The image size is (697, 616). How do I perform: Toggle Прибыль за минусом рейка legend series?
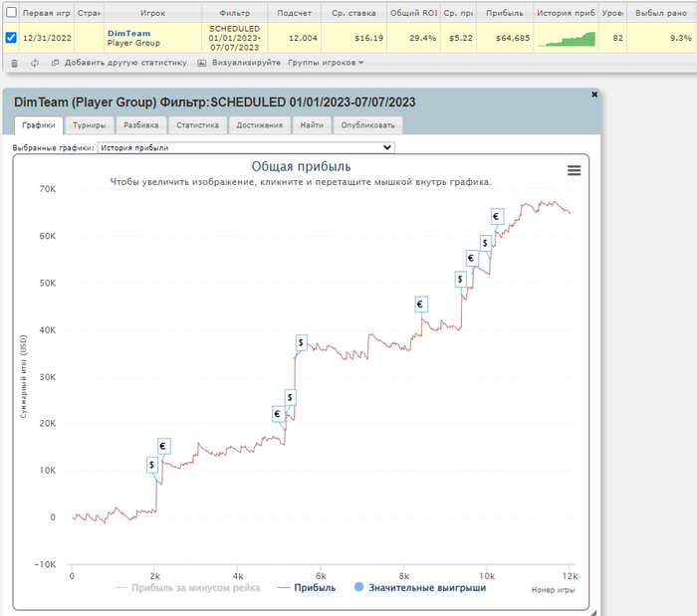tap(187, 587)
